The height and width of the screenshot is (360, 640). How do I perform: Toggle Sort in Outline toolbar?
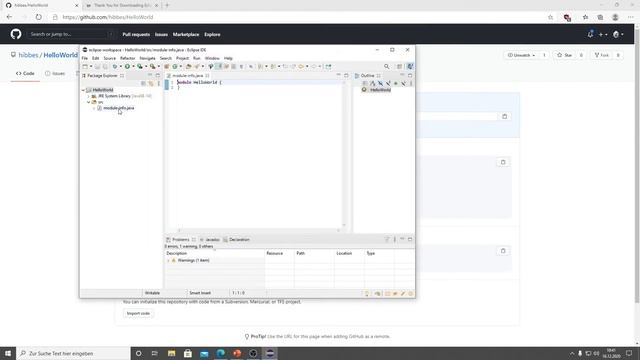[373, 83]
